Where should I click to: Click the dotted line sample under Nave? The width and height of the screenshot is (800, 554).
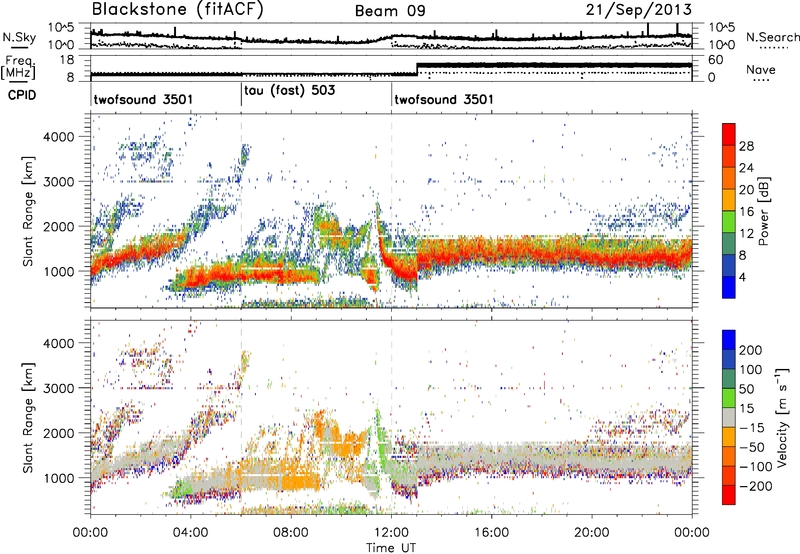[x=761, y=80]
